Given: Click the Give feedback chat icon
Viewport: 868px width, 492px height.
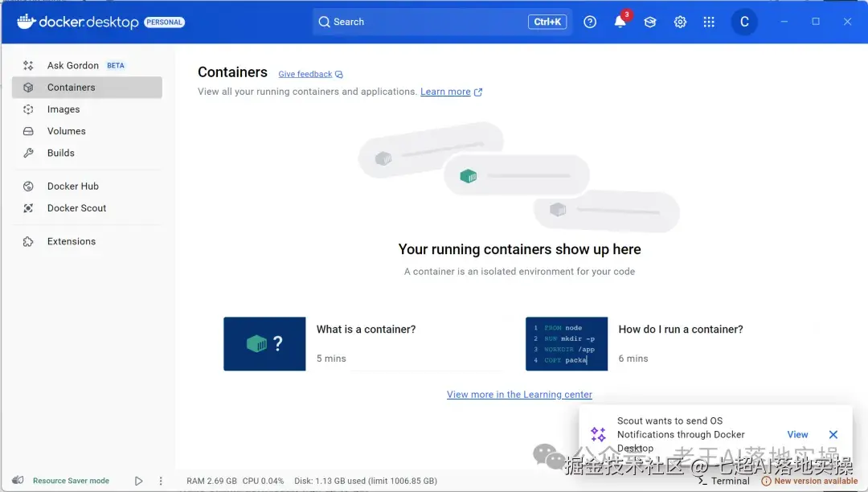Looking at the screenshot, I should pyautogui.click(x=339, y=75).
